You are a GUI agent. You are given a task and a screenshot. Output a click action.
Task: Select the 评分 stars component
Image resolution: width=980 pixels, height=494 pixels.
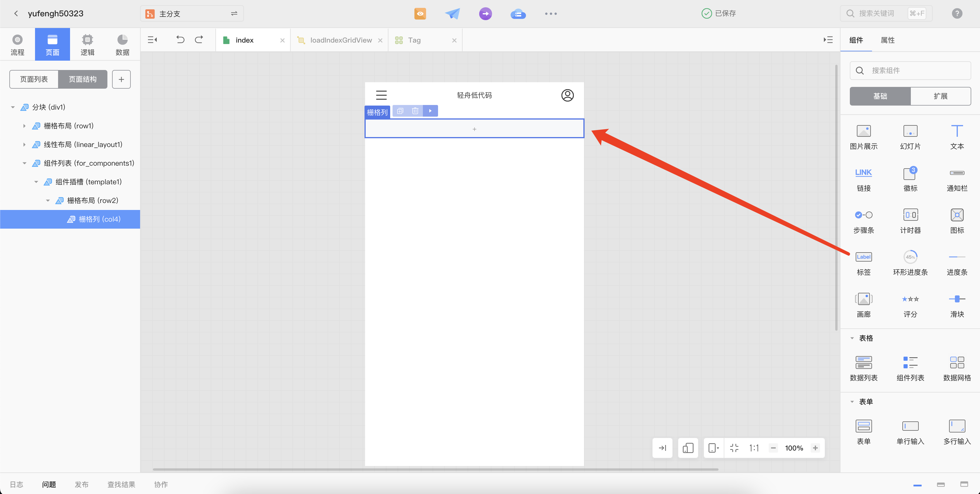[x=910, y=305]
